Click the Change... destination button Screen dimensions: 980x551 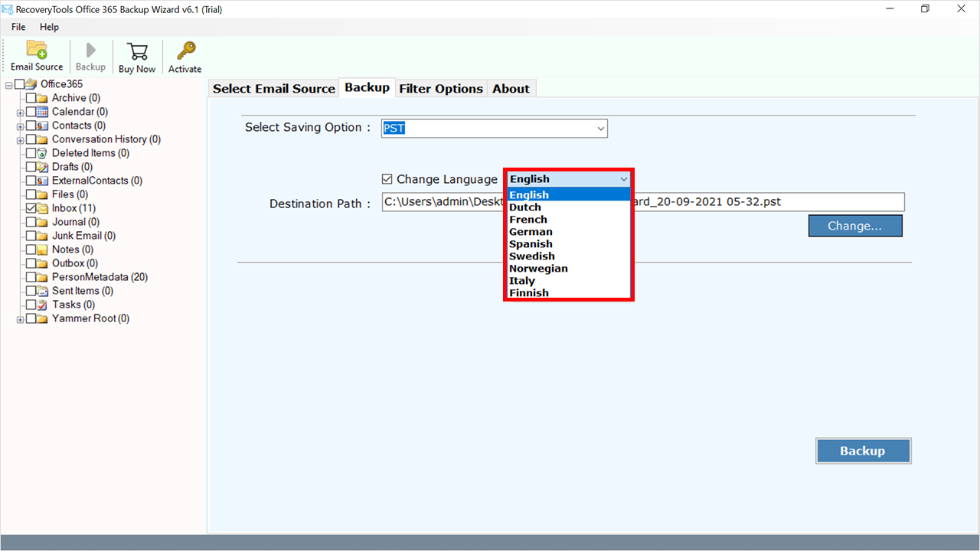[855, 226]
